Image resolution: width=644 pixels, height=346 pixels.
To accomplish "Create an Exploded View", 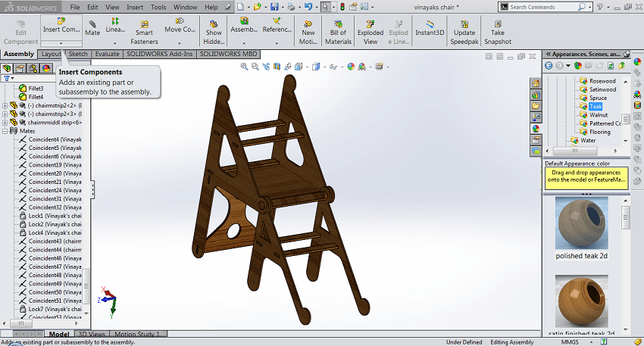I will [x=370, y=33].
